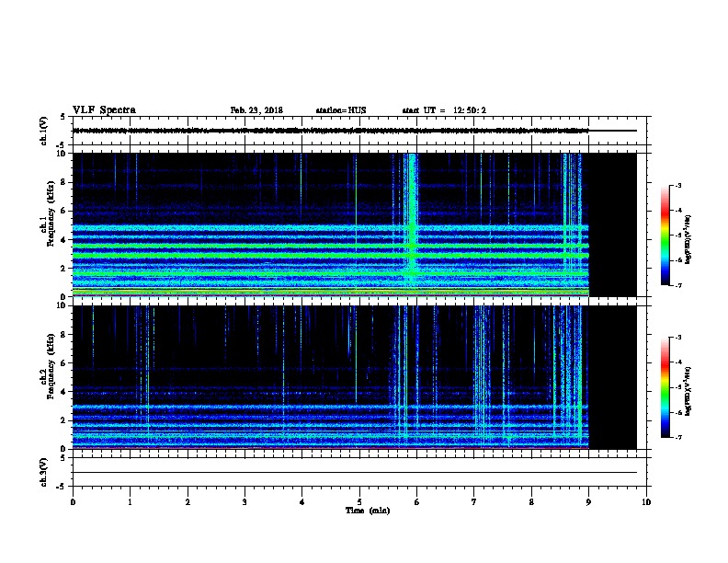This screenshot has width=728, height=563.
Task: Click the ch.1 waveform trace panel
Action: click(x=359, y=131)
